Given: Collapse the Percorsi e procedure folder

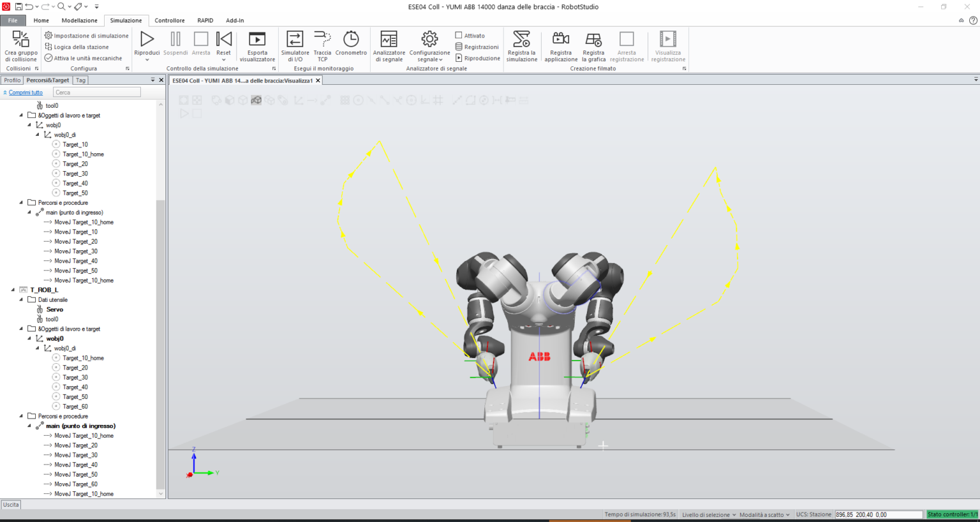Looking at the screenshot, I should click(22, 202).
